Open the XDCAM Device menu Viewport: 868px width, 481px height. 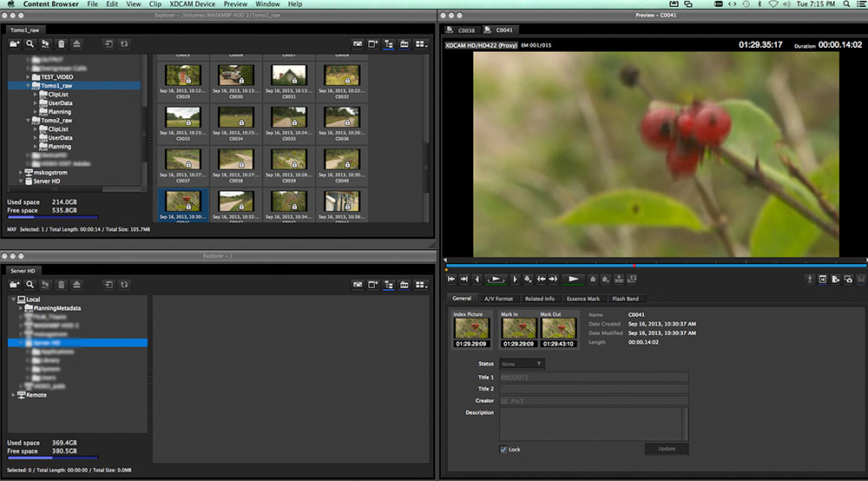(x=192, y=3)
